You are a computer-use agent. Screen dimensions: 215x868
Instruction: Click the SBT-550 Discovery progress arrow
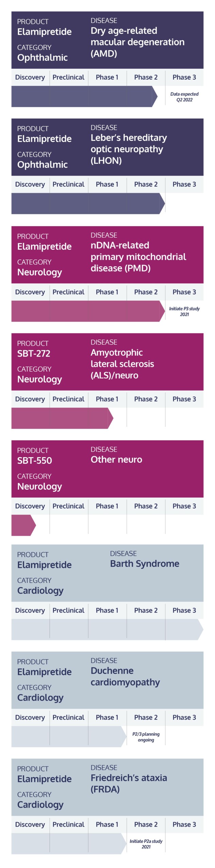click(x=24, y=525)
